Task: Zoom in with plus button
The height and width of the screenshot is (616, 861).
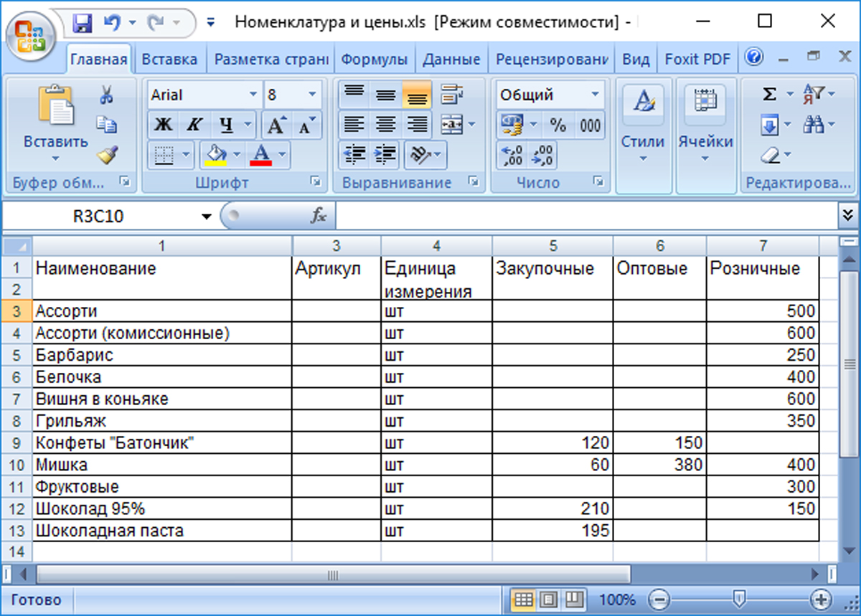Action: 820,599
